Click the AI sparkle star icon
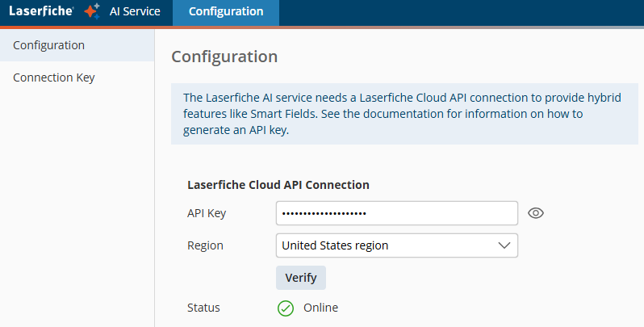 92,11
